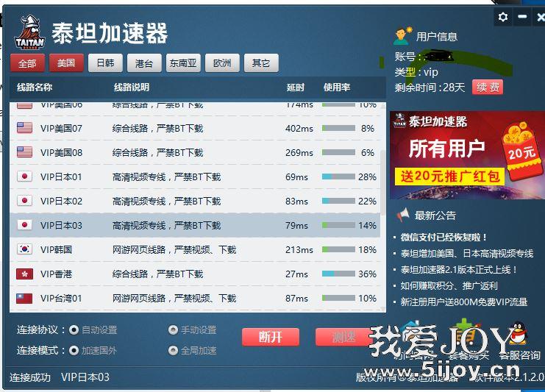Click the US flag beside VIP美国08
Image resolution: width=545 pixels, height=392 pixels.
pos(24,152)
